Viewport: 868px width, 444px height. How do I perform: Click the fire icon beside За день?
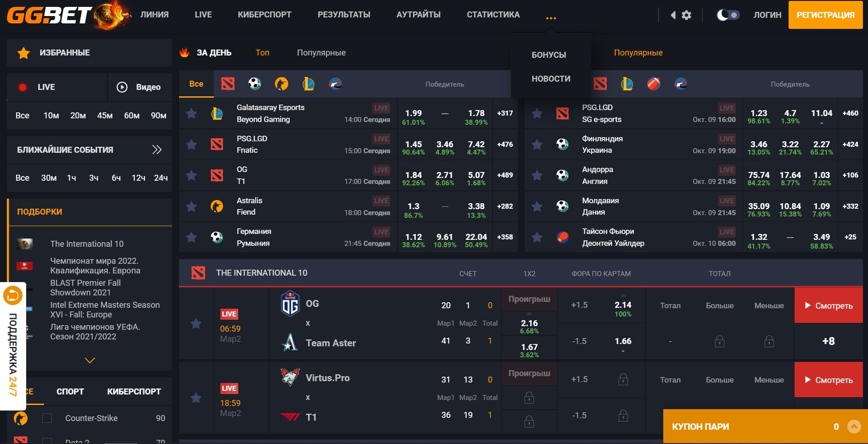(185, 52)
